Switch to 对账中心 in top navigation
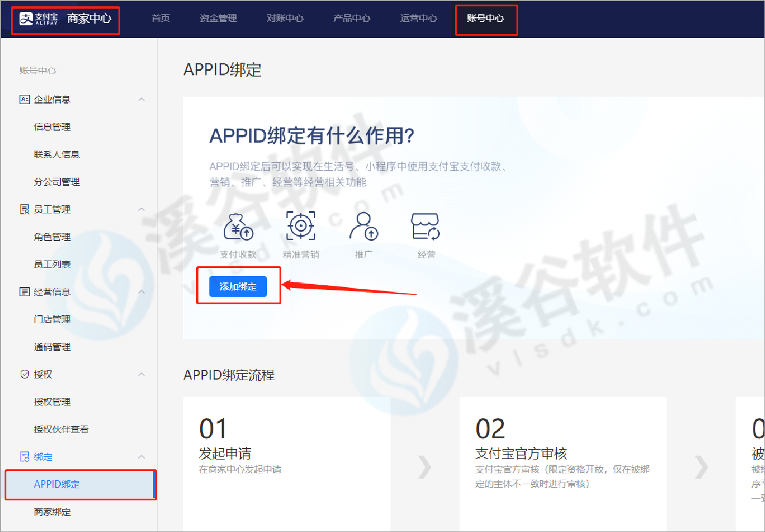This screenshot has height=532, width=765. (285, 18)
